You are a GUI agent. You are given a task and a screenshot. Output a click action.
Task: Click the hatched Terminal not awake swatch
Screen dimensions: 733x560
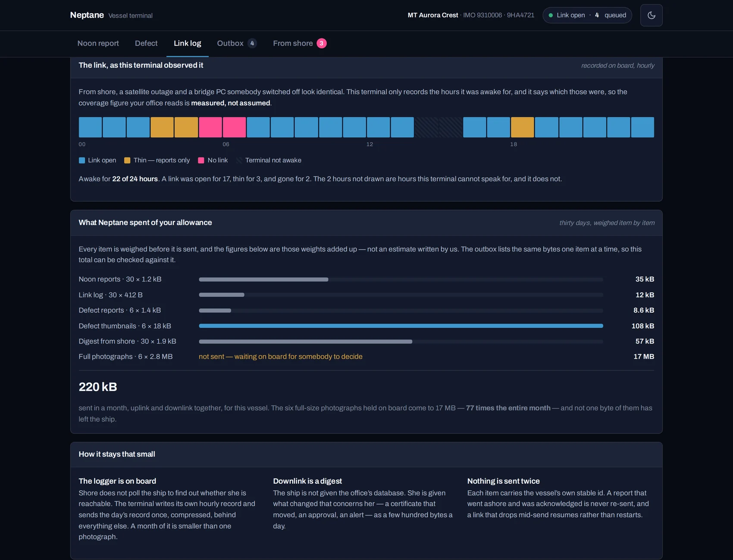coord(239,160)
